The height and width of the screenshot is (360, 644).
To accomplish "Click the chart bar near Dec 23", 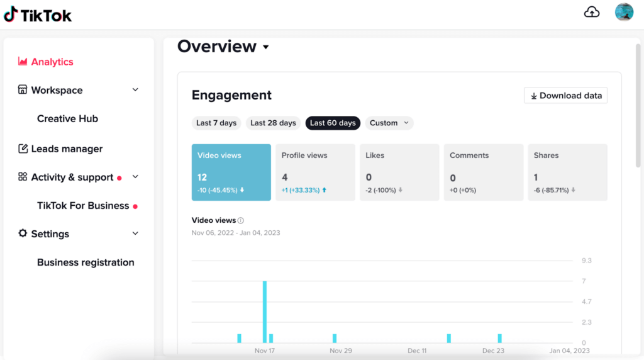I will (499, 338).
